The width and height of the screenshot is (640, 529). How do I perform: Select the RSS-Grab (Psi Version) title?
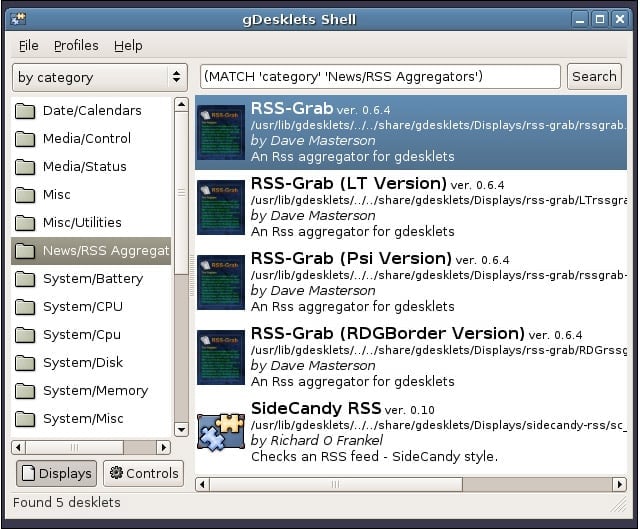(x=351, y=258)
